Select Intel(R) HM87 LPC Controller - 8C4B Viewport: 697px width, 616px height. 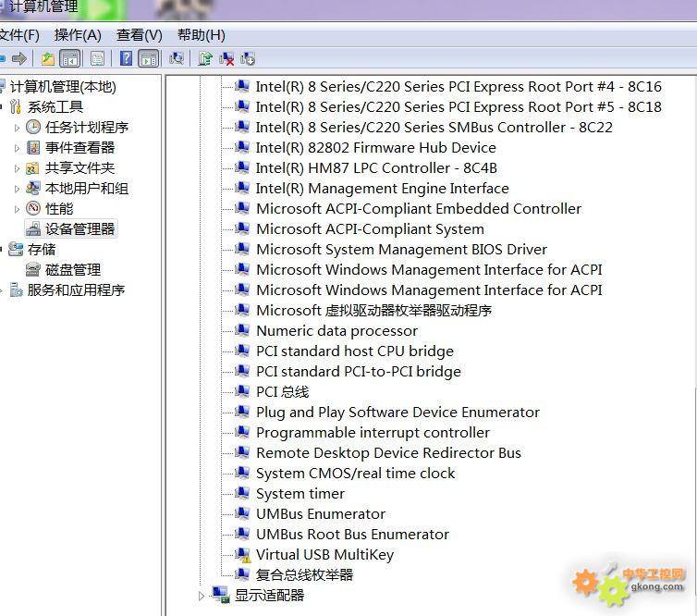coord(376,168)
